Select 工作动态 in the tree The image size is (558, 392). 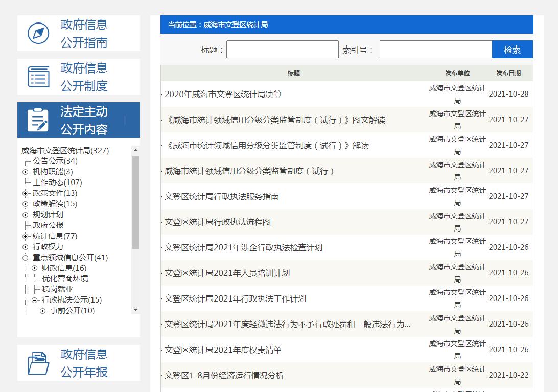[57, 182]
